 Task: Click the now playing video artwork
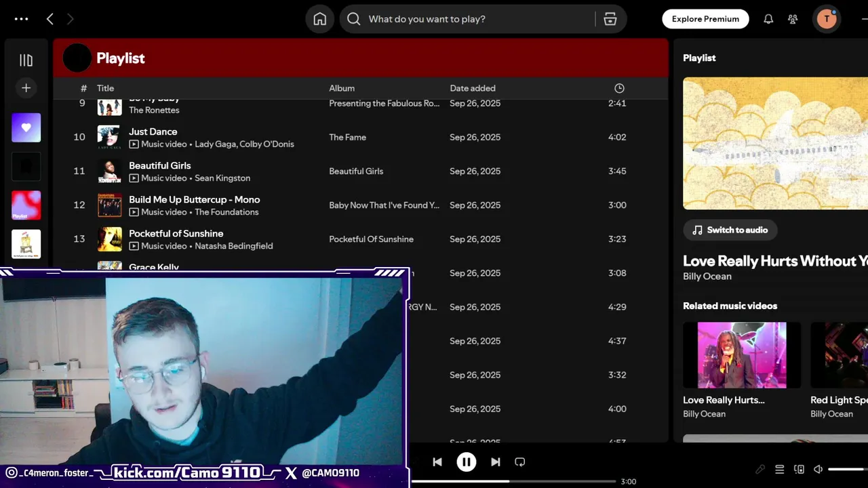coord(775,143)
